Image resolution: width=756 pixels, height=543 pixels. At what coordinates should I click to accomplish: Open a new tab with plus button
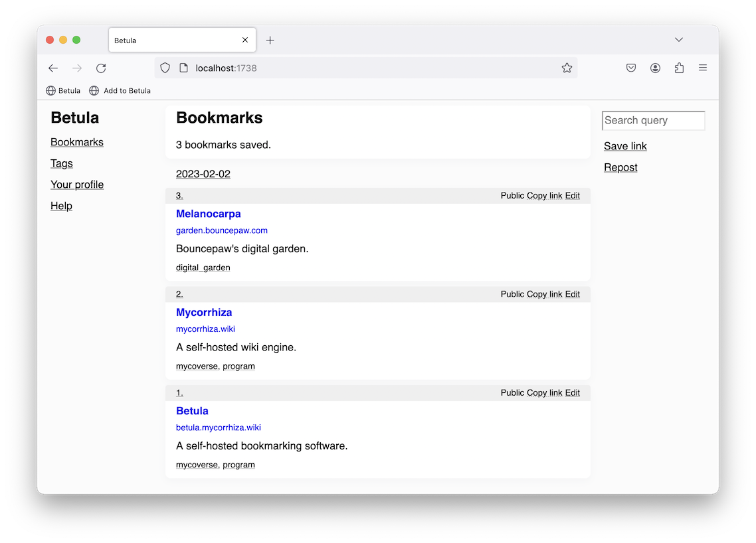(x=270, y=40)
